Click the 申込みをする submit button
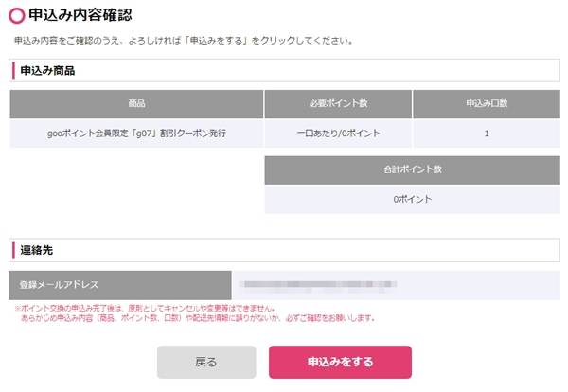 340,362
